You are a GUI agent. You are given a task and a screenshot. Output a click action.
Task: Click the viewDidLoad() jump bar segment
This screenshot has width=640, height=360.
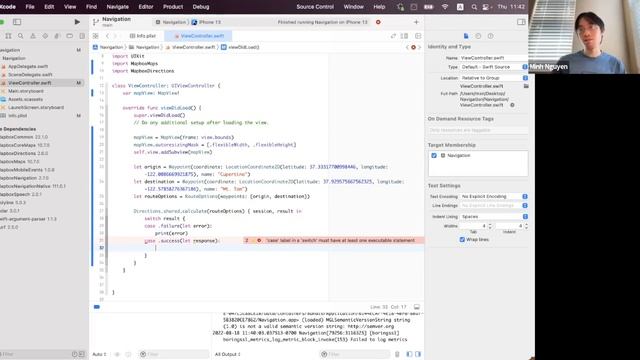(x=240, y=47)
